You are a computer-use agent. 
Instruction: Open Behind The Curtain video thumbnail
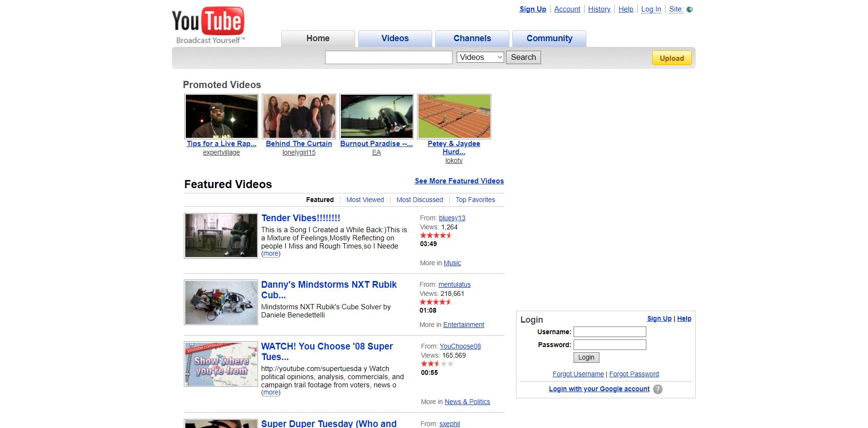pos(299,116)
